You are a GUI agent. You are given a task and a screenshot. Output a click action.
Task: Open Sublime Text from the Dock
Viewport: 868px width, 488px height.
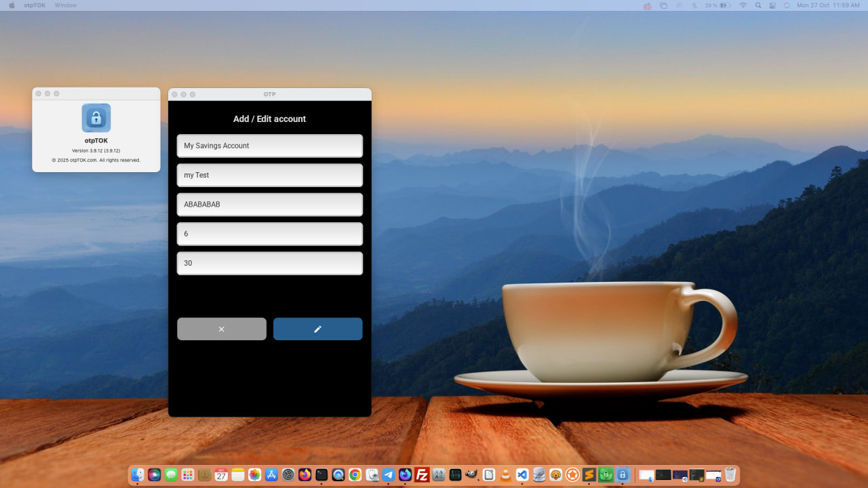pyautogui.click(x=589, y=474)
